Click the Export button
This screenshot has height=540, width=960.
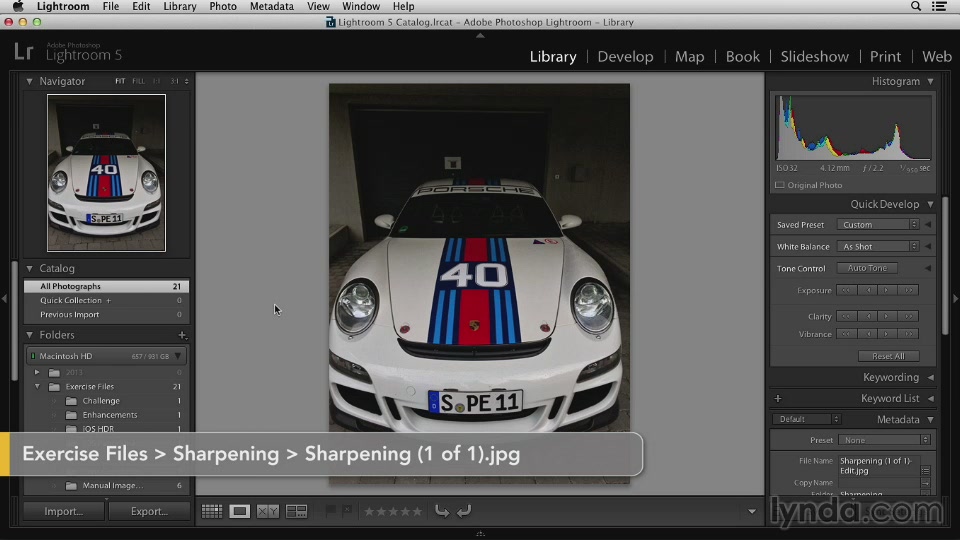[149, 511]
